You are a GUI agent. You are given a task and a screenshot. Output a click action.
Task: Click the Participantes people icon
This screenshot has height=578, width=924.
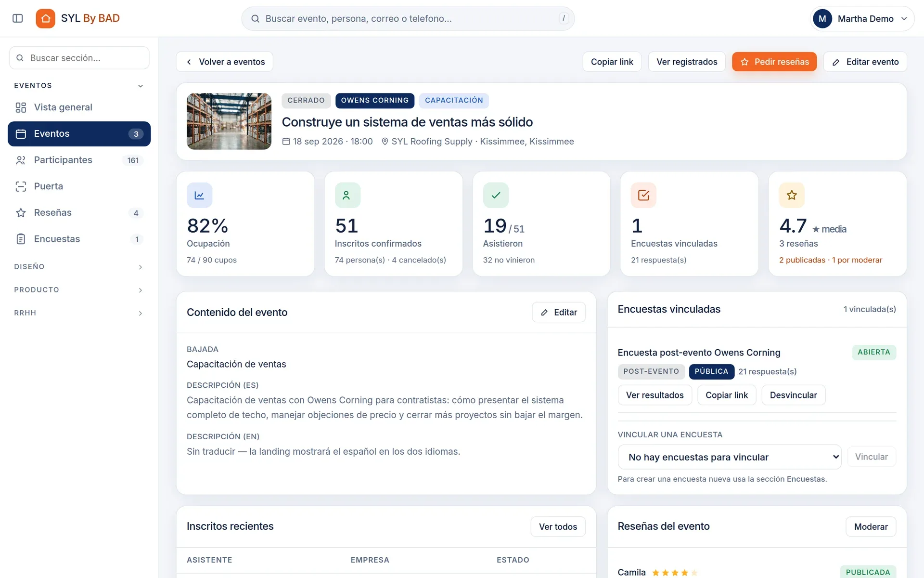21,160
